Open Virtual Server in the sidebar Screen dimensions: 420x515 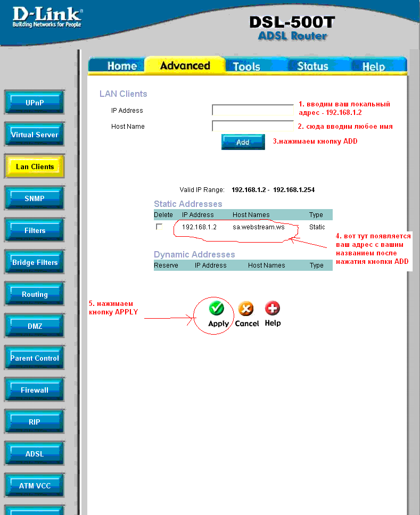[x=35, y=135]
